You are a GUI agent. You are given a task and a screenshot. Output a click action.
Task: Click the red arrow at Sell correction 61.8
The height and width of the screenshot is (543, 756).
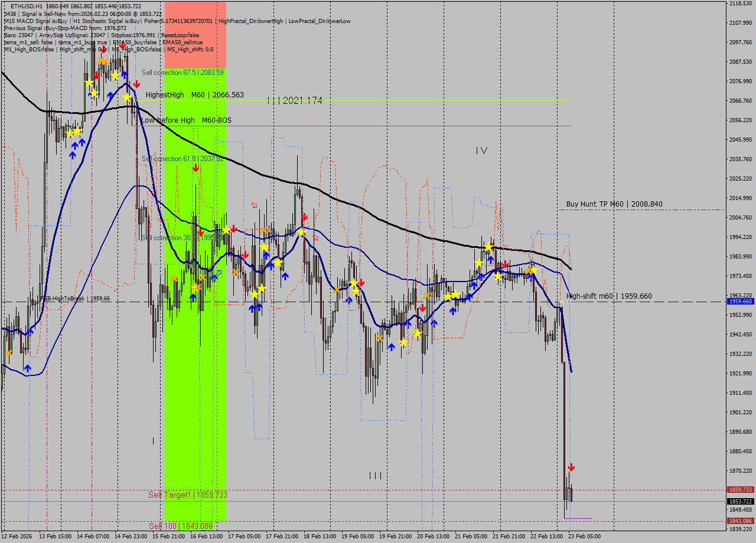pyautogui.click(x=195, y=168)
